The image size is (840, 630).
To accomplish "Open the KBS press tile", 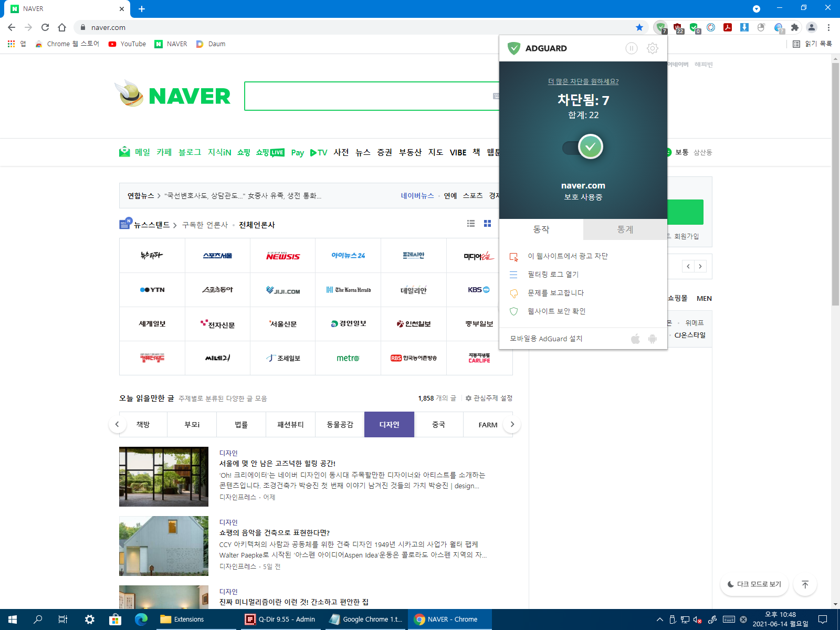I will pyautogui.click(x=479, y=290).
